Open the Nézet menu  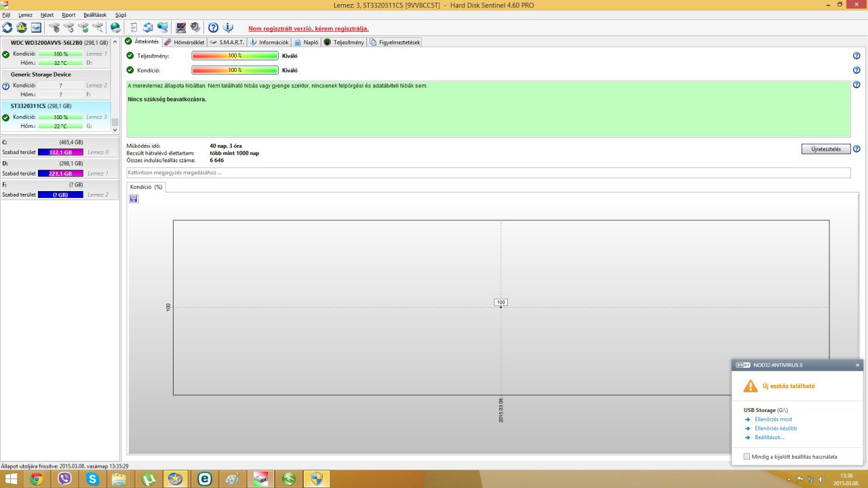(x=47, y=14)
